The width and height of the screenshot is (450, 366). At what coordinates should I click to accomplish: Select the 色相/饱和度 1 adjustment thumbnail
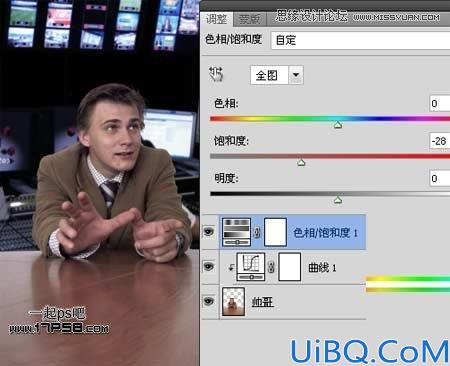(236, 232)
